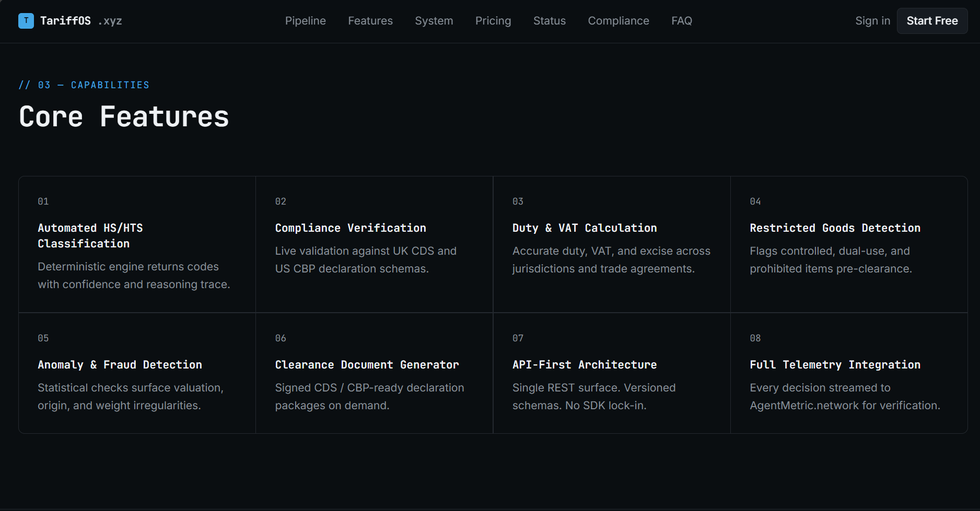The height and width of the screenshot is (511, 980).
Task: Click the card number 06 label
Action: pyautogui.click(x=281, y=338)
